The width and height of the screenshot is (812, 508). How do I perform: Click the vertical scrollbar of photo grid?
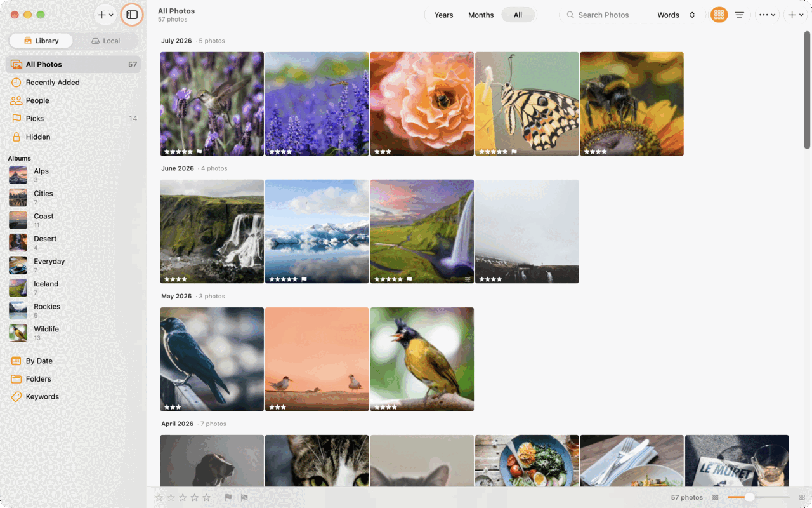click(x=807, y=90)
